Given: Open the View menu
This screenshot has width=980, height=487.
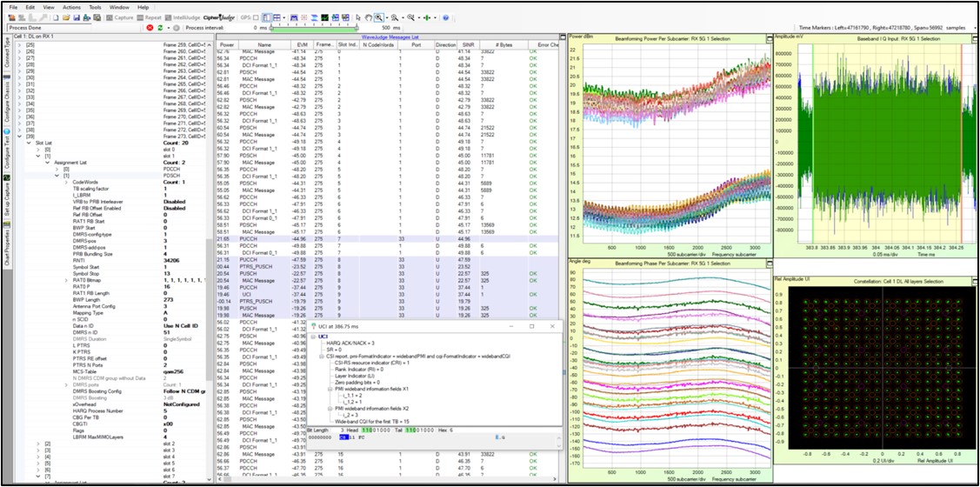Looking at the screenshot, I should [x=48, y=7].
